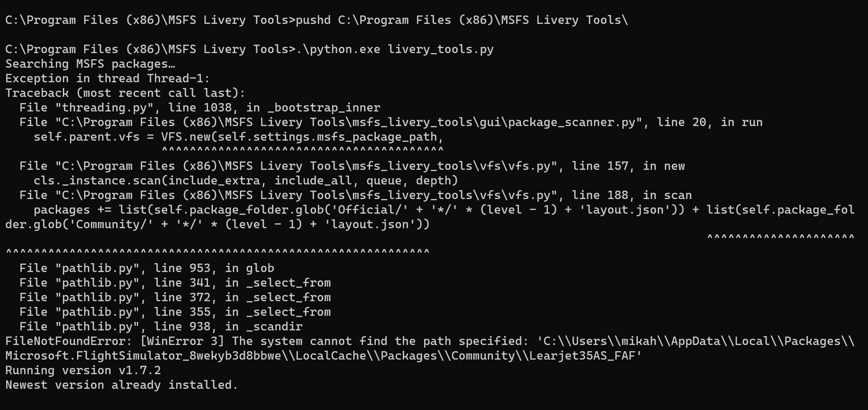Click the vfs.py line 188 traceback entry
Viewport: 868px width, 410px height.
[x=355, y=195]
